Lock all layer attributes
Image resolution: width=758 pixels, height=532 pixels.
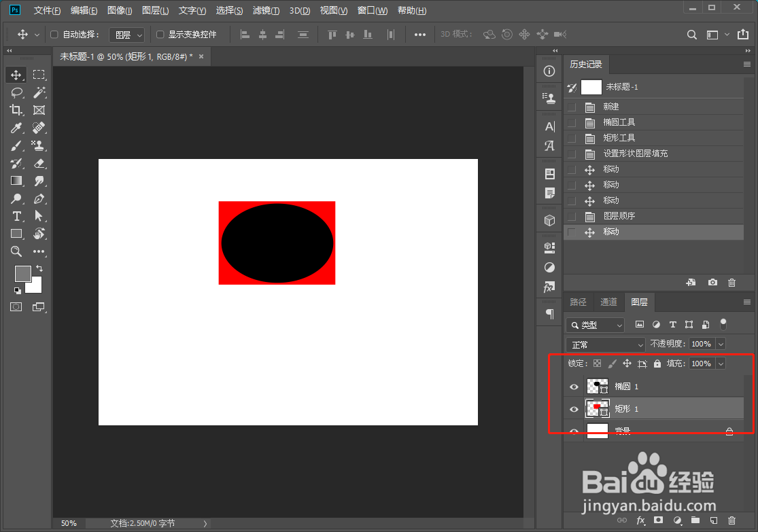click(x=657, y=363)
